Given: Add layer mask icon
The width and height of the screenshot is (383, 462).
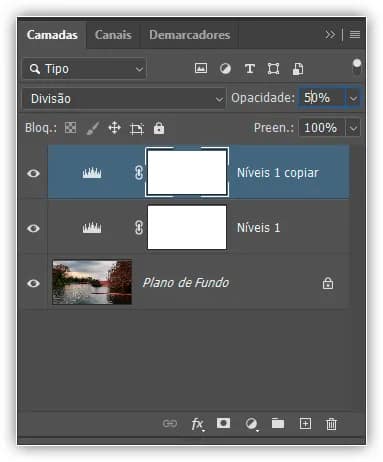Looking at the screenshot, I should coord(223,423).
